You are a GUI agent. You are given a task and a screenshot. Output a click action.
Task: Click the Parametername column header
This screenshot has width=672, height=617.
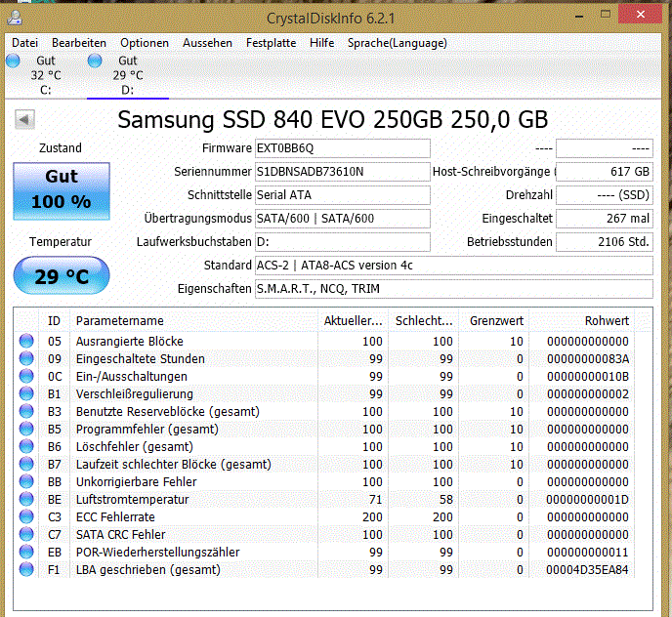193,321
